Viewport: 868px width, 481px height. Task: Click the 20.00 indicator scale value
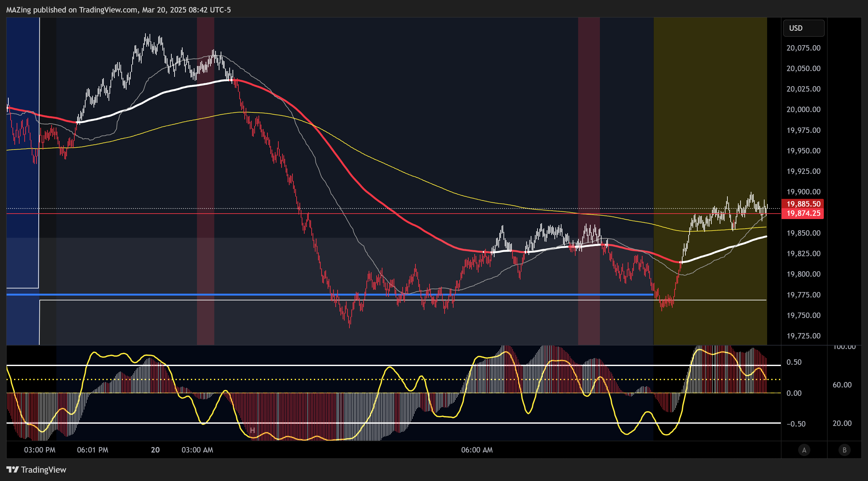click(x=842, y=423)
